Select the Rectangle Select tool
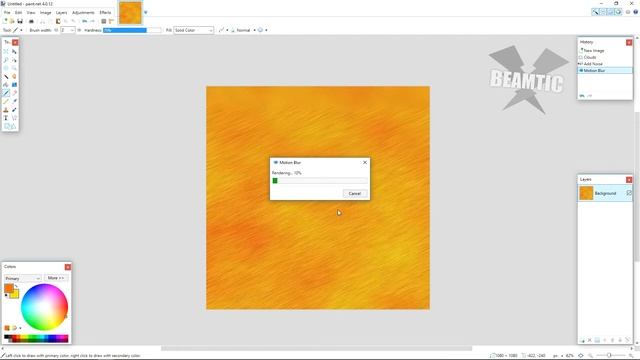640x360 pixels. coord(6,51)
